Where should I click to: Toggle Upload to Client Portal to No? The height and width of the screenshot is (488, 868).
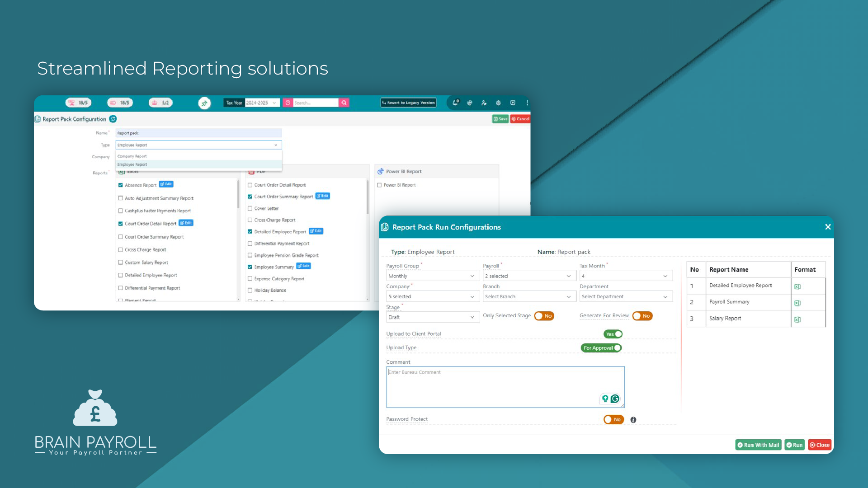(x=612, y=333)
